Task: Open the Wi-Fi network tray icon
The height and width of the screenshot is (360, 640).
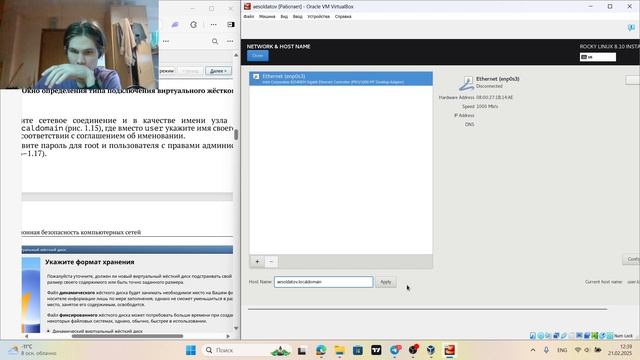Action: pyautogui.click(x=578, y=350)
